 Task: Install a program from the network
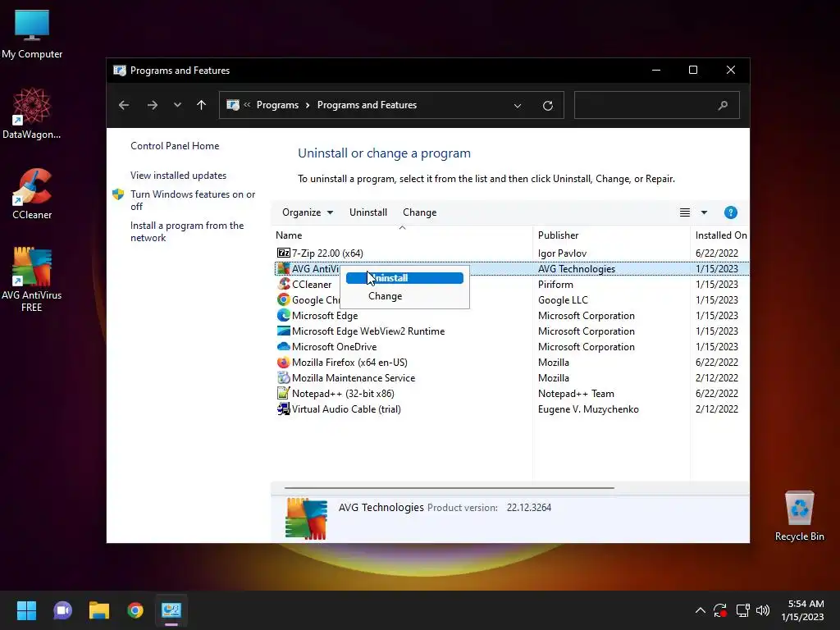click(x=187, y=231)
